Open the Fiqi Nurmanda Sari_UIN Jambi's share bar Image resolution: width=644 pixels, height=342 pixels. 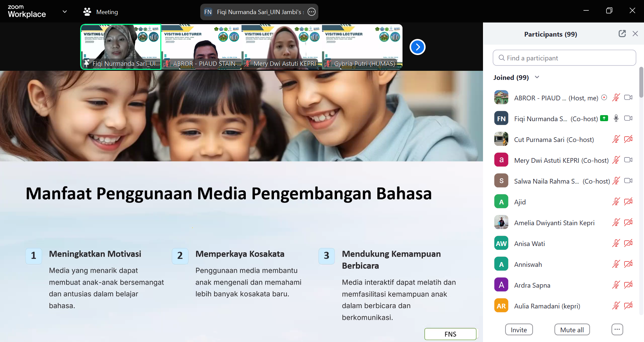coord(259,12)
